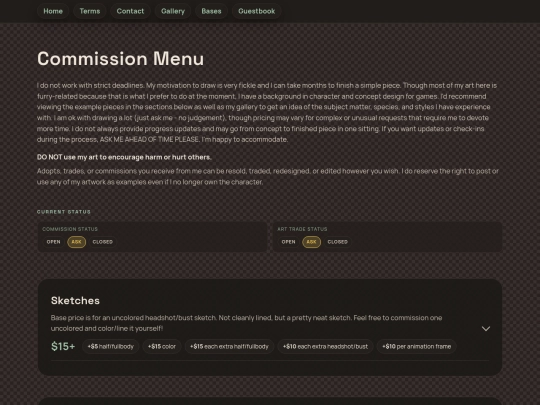This screenshot has width=540, height=405.
Task: Select CLOSED under Art Trade Status
Action: 338,242
